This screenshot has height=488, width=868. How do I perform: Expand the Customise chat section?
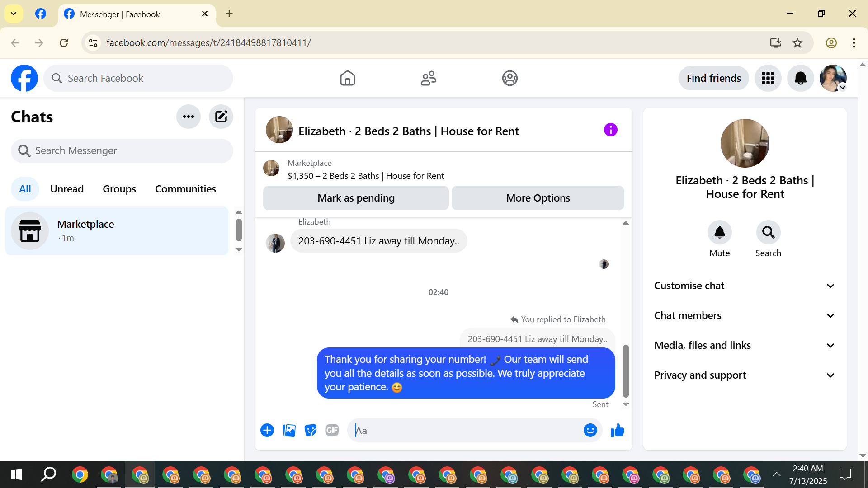click(x=745, y=286)
